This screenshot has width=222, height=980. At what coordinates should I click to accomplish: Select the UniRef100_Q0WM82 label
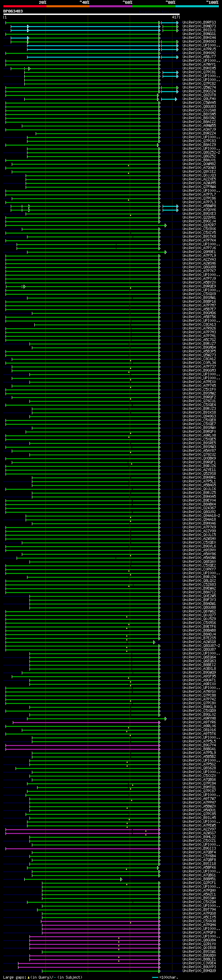tap(199, 164)
